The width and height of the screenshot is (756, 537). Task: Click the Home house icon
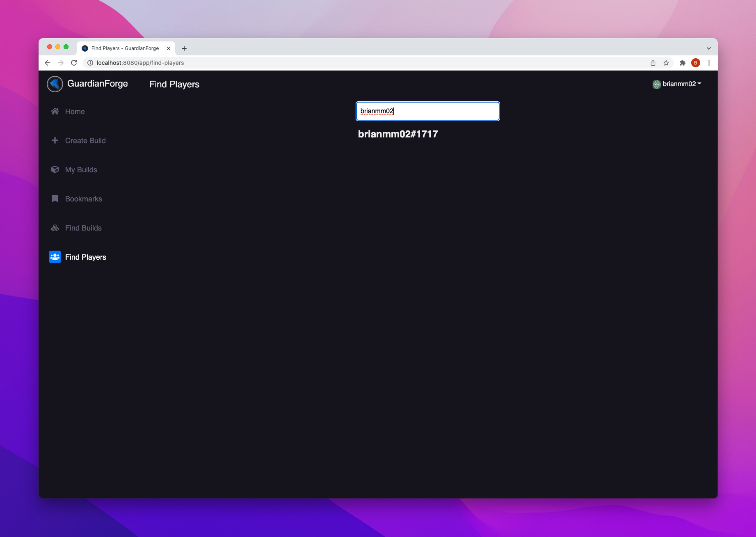tap(55, 111)
